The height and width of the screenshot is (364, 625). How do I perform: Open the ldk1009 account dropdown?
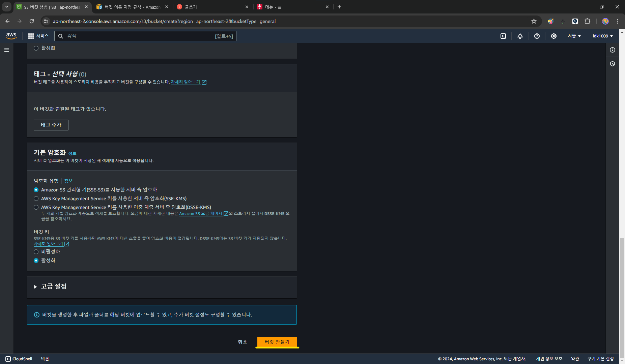[x=603, y=36]
